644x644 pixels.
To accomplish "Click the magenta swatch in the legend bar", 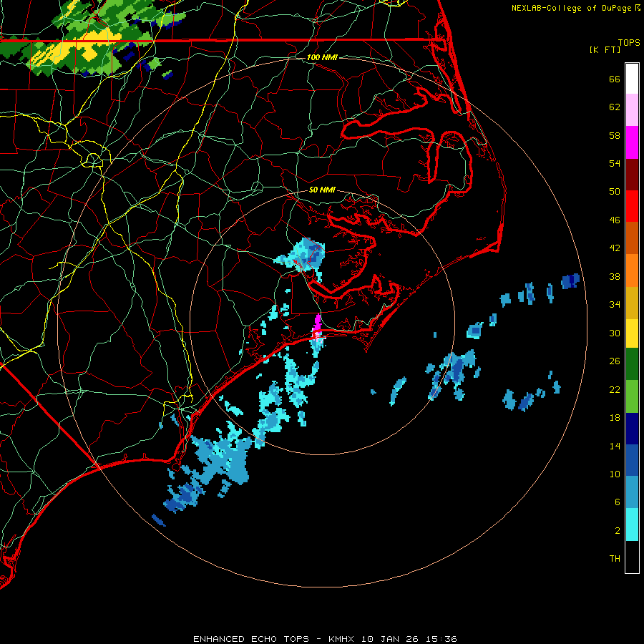I will [x=632, y=142].
